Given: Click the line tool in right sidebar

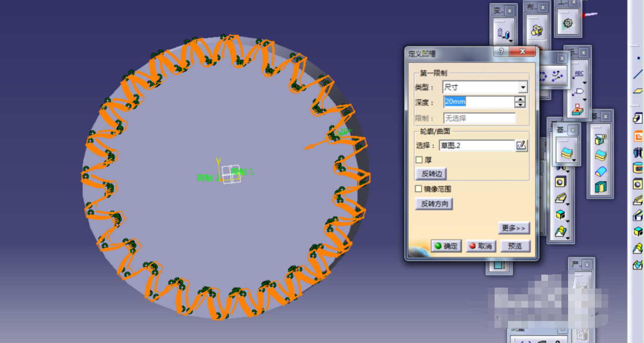Looking at the screenshot, I should 638,75.
